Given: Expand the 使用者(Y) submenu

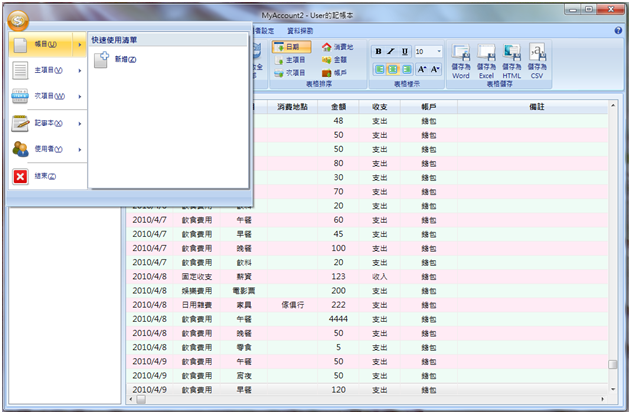Looking at the screenshot, I should tap(47, 149).
